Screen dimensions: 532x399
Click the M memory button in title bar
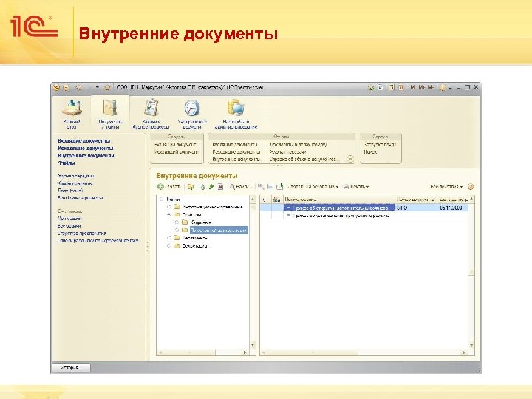click(412, 87)
